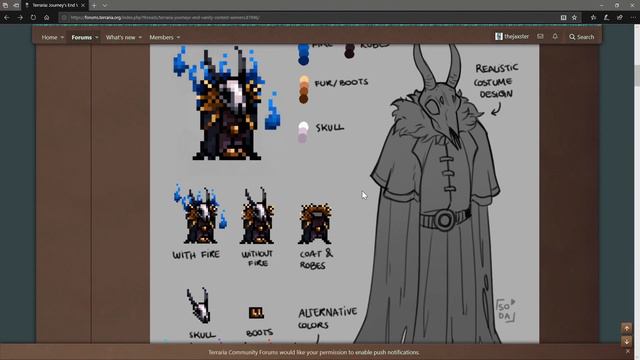Add notes with the pen icon
The width and height of the screenshot is (640, 360).
[x=607, y=18]
